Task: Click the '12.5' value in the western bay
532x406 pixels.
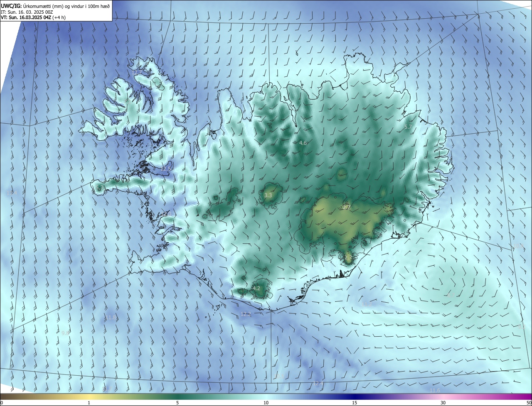Action: click(166, 169)
